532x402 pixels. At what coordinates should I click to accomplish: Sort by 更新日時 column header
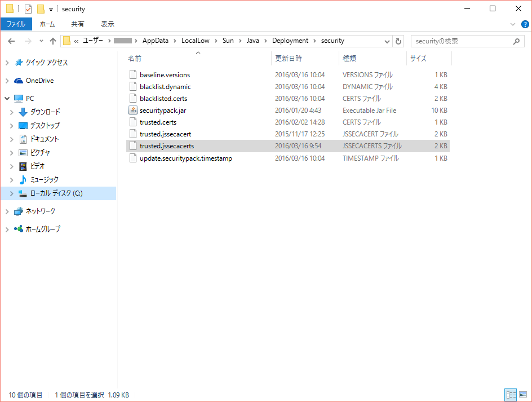pos(288,59)
